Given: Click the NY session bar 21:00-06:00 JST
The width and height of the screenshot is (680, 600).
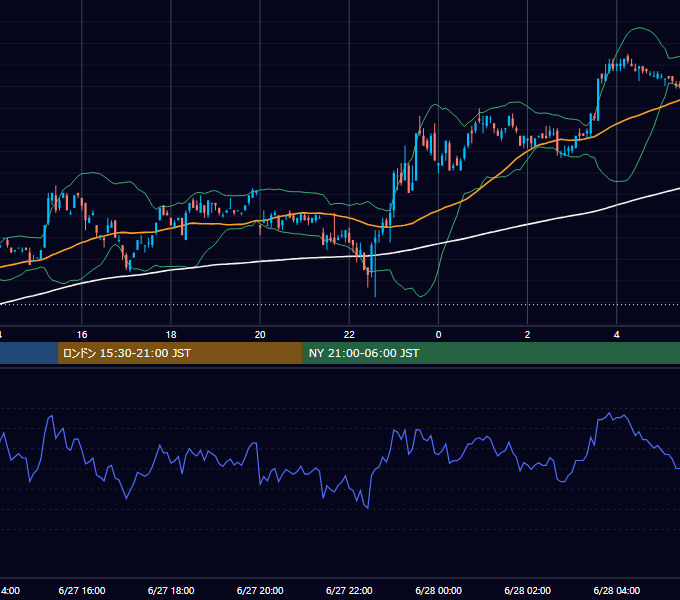Looking at the screenshot, I should click(x=491, y=353).
